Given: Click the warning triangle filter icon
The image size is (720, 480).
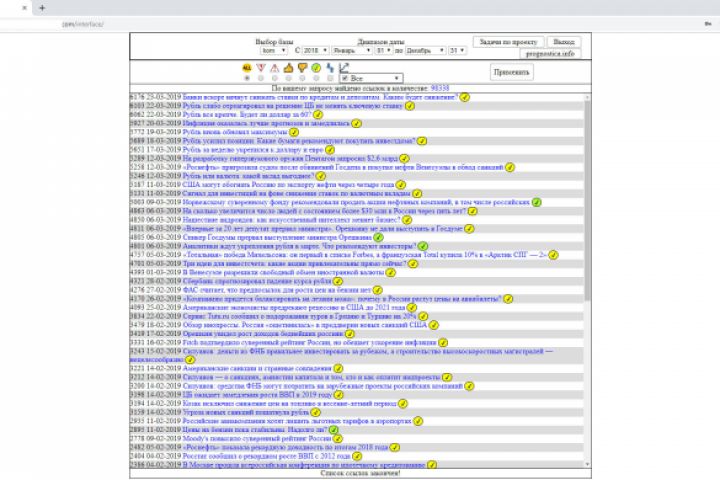Looking at the screenshot, I should (275, 68).
